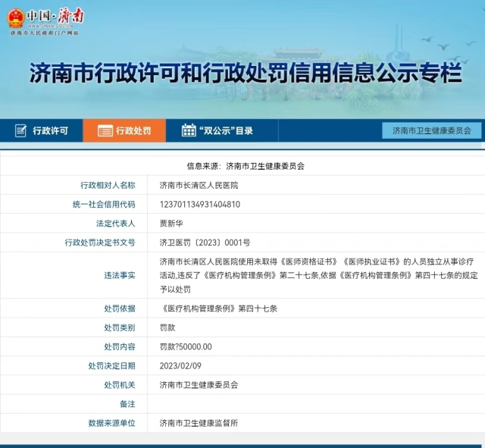Click the 处罚依据 label
Image resolution: width=485 pixels, height=448 pixels.
(120, 309)
